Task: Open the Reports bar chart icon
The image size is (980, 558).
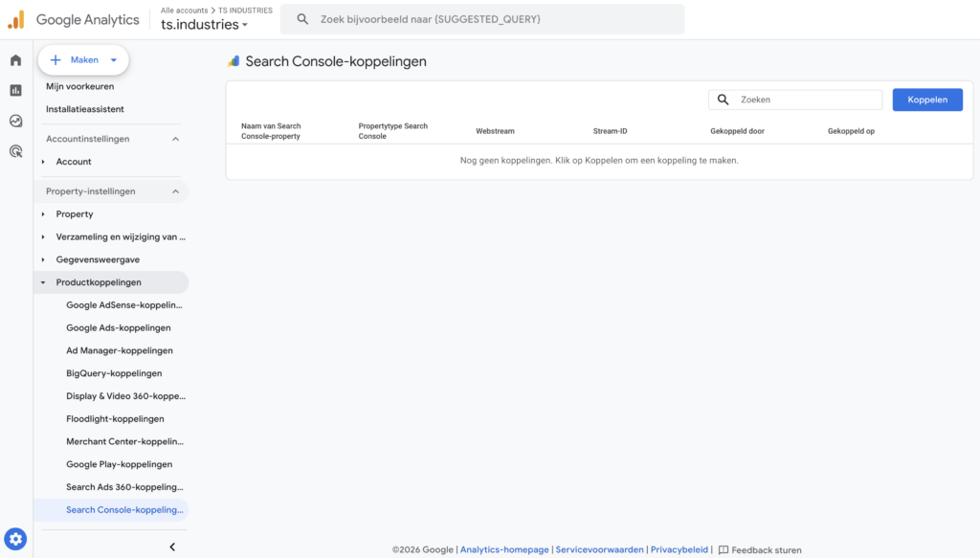Action: (x=15, y=91)
